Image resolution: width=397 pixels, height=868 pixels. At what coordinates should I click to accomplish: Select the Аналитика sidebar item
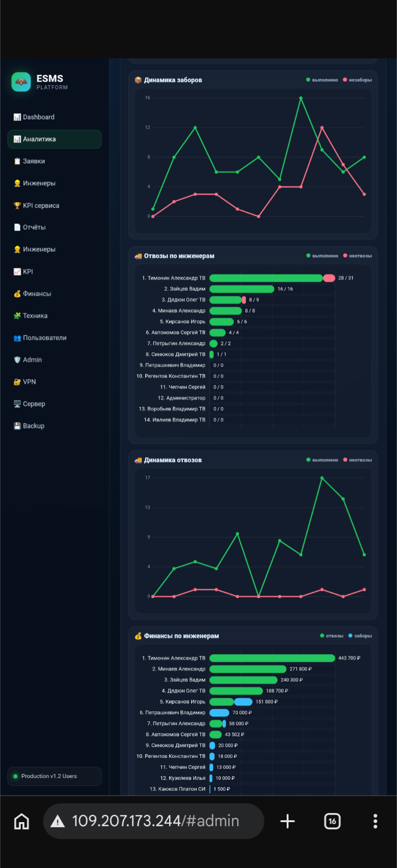(x=54, y=139)
